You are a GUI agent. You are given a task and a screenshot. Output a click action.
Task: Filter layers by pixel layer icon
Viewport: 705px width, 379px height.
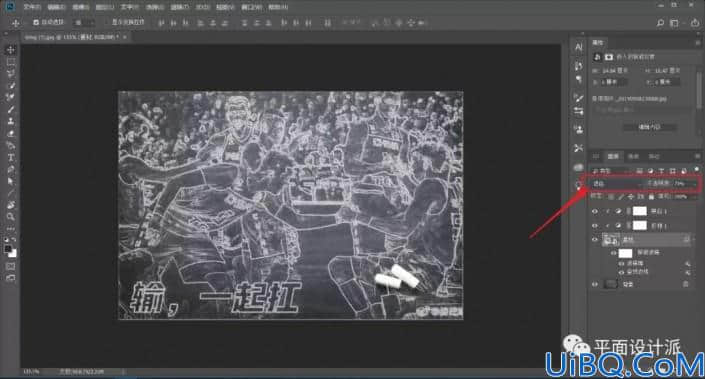[x=639, y=171]
